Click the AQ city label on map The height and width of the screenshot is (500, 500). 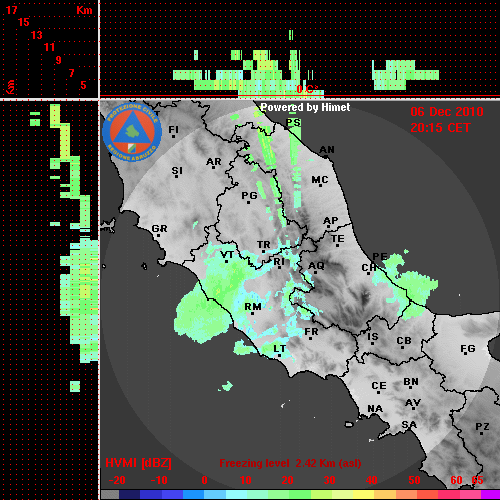click(x=316, y=266)
